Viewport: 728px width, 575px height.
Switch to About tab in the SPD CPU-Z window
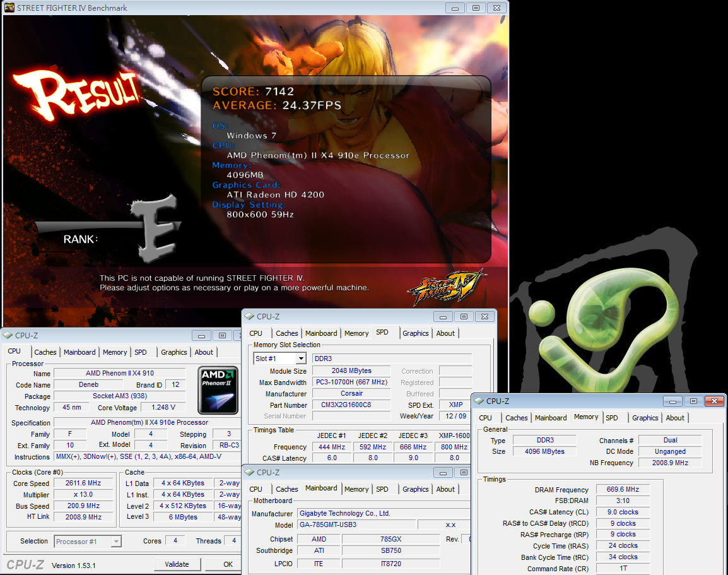click(445, 333)
